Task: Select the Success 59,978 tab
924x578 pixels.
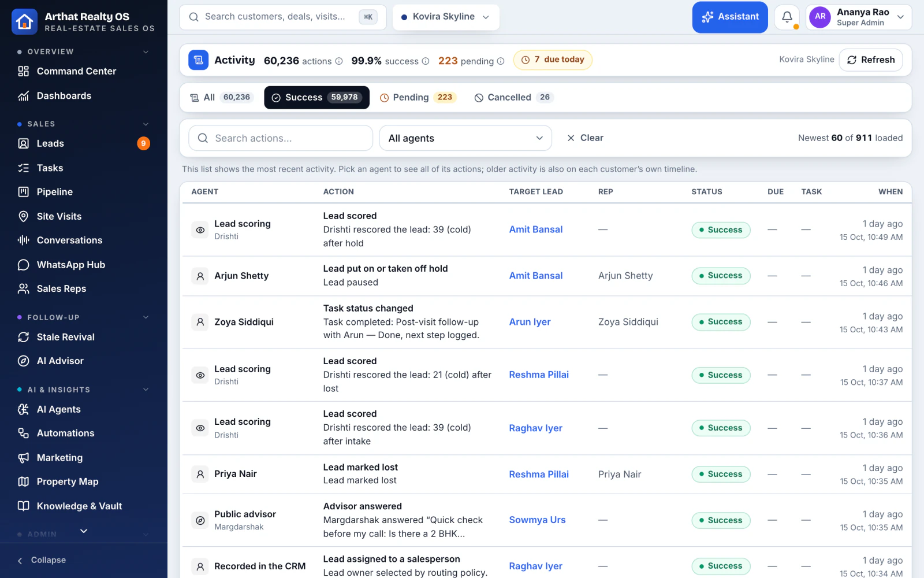Action: click(316, 97)
